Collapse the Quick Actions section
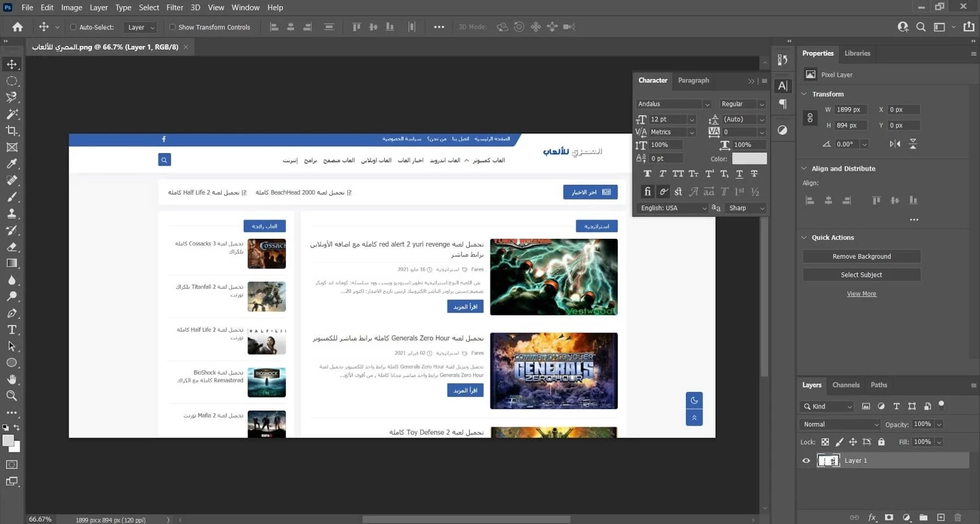 coord(804,238)
